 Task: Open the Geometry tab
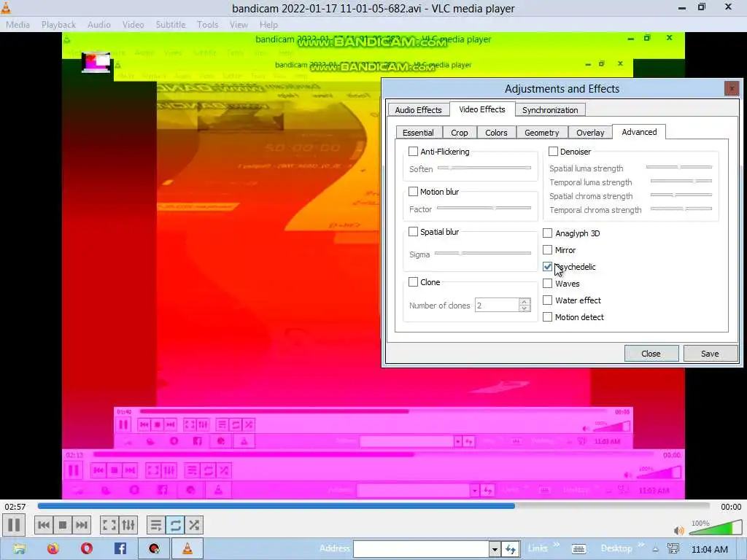click(542, 133)
